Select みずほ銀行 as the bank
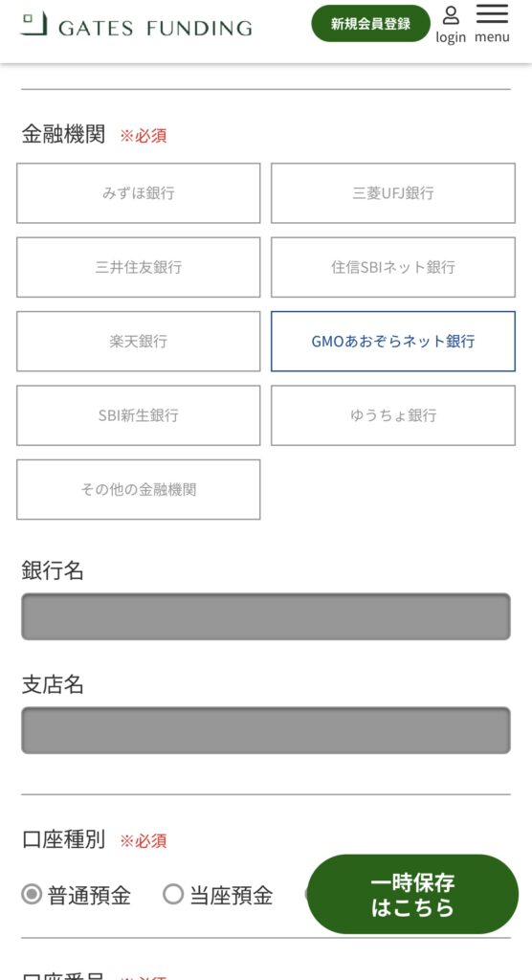The height and width of the screenshot is (980, 532). tap(138, 193)
